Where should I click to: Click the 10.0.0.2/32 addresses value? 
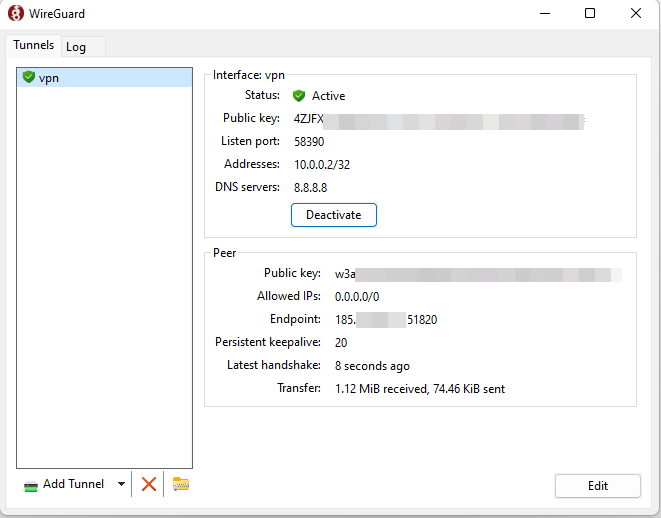point(322,164)
